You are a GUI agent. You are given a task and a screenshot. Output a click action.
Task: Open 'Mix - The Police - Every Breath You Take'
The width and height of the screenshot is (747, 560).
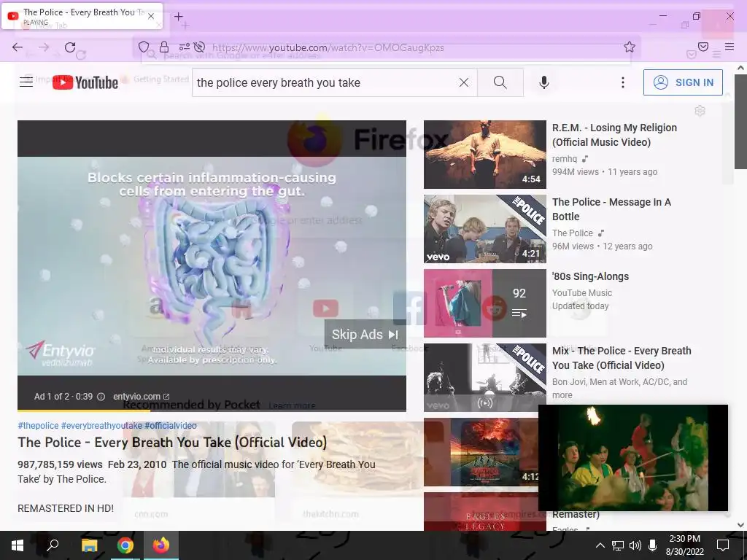click(622, 358)
